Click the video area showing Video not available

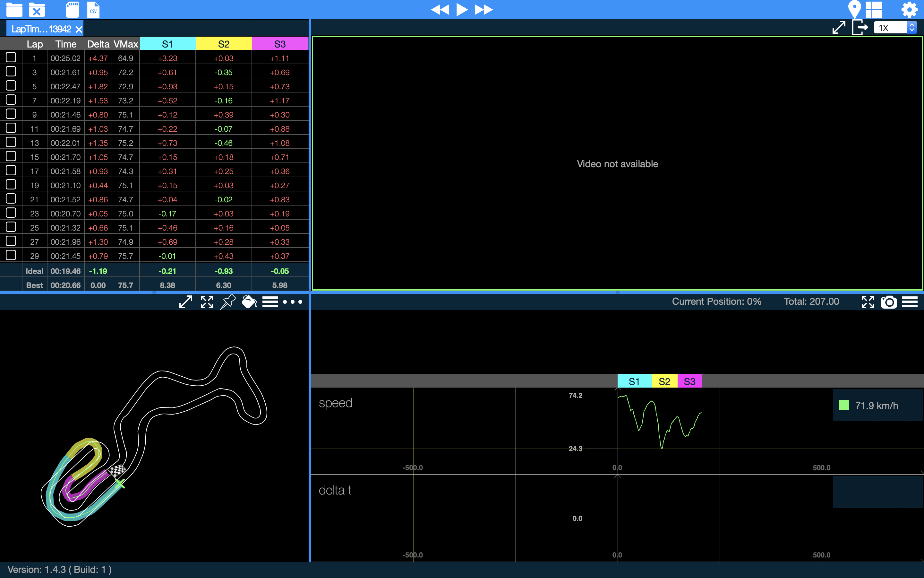(617, 164)
